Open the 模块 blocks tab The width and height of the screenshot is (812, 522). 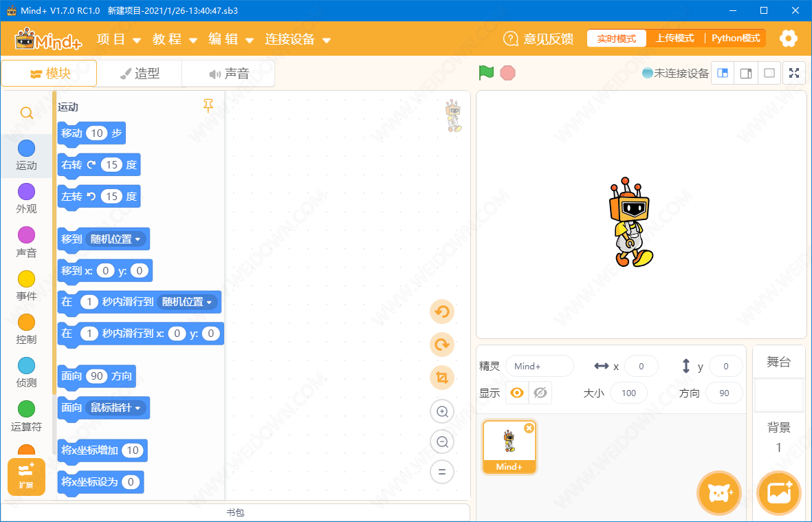point(50,74)
